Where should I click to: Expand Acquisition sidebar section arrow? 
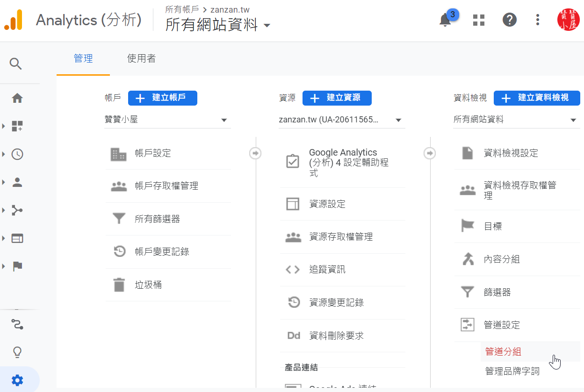[x=4, y=210]
